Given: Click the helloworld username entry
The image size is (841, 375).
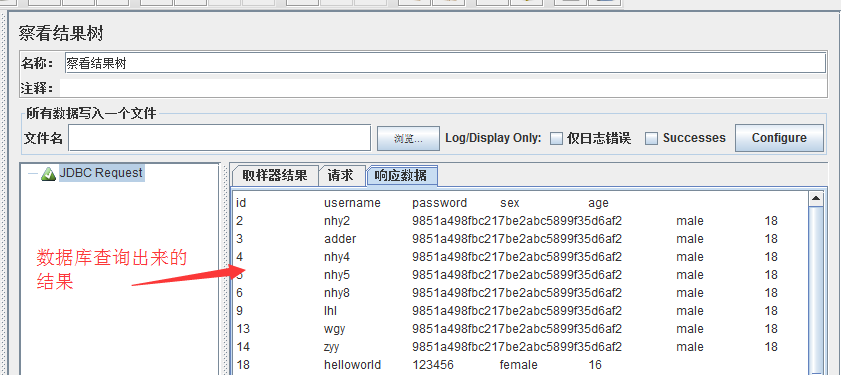Looking at the screenshot, I should 352,365.
